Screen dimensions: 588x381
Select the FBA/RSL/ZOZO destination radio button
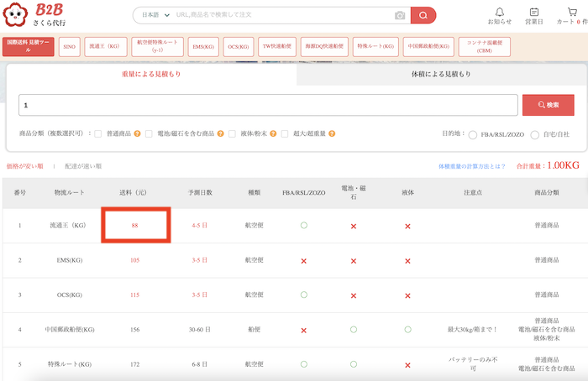pos(473,134)
